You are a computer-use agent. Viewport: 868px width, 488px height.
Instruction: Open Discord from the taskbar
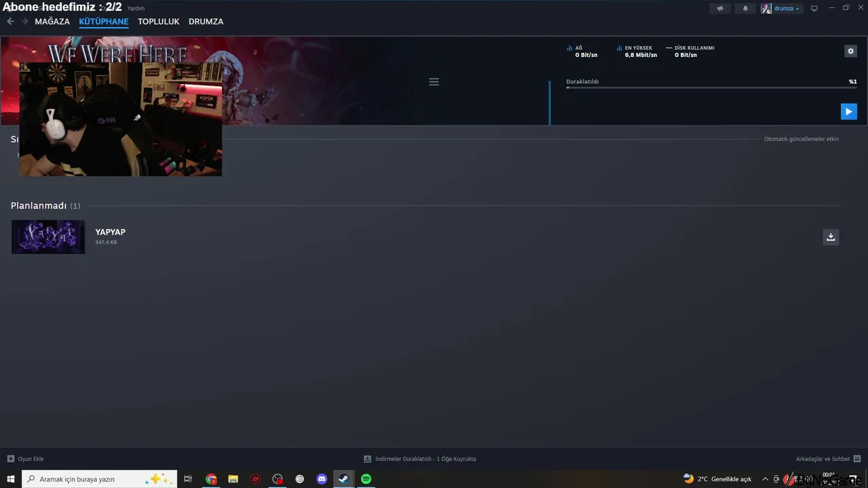pos(322,479)
